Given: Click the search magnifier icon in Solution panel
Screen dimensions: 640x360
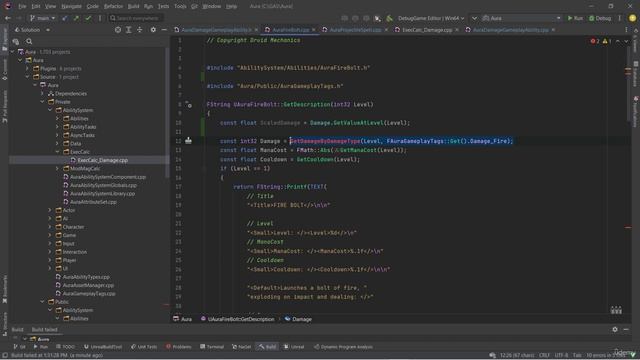Looking at the screenshot, I should coord(29,41).
